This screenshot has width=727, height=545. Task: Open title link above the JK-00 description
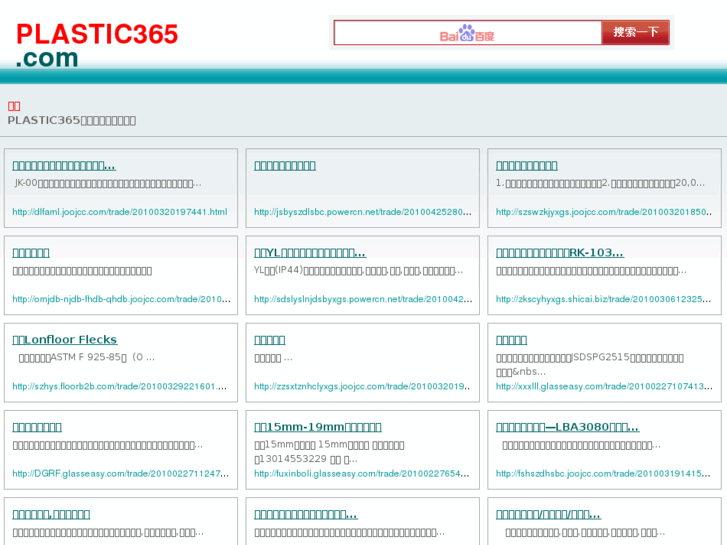64,166
